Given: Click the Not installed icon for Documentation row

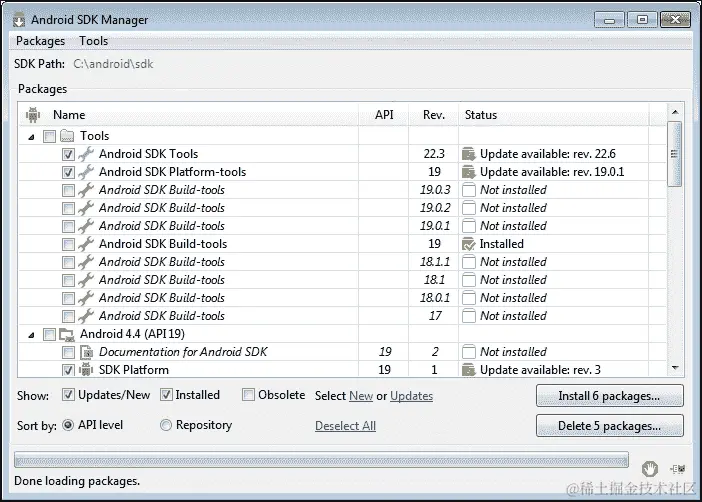Looking at the screenshot, I should 468,352.
